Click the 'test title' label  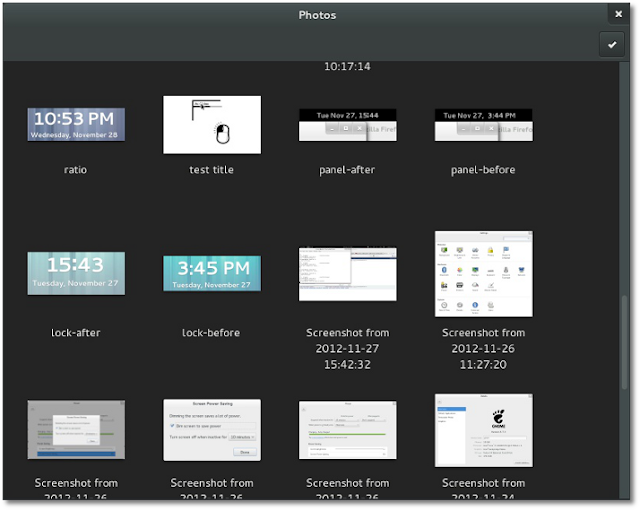click(x=211, y=170)
